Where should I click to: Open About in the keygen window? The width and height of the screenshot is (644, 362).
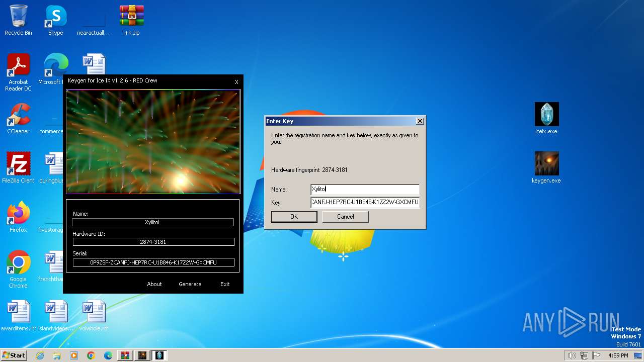[154, 284]
